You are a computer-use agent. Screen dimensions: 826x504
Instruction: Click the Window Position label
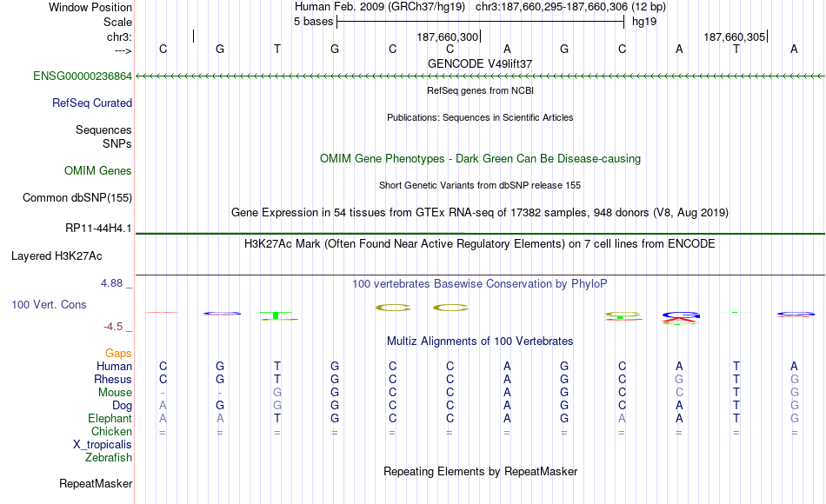point(90,7)
